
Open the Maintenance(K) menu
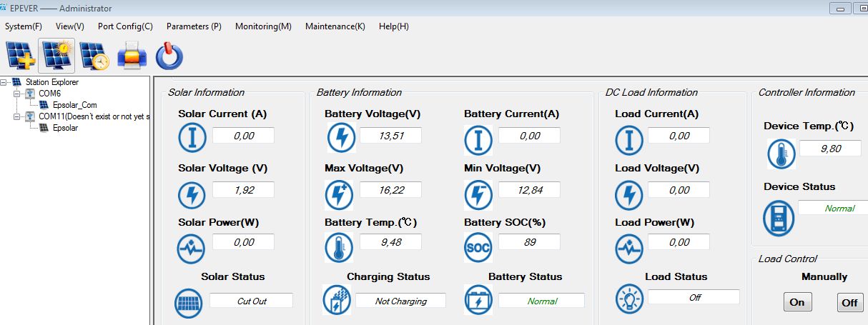click(x=335, y=26)
